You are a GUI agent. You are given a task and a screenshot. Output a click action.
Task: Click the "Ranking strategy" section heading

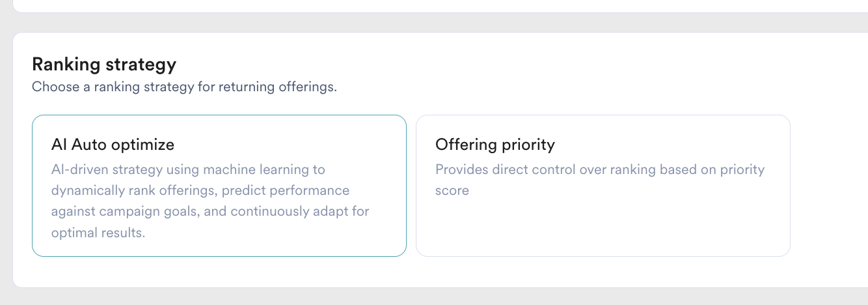point(104,65)
